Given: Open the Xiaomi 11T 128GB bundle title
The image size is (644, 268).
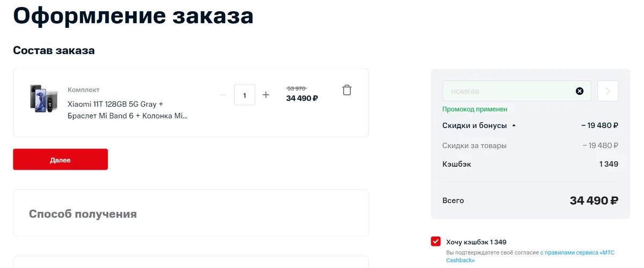Looking at the screenshot, I should click(x=128, y=110).
